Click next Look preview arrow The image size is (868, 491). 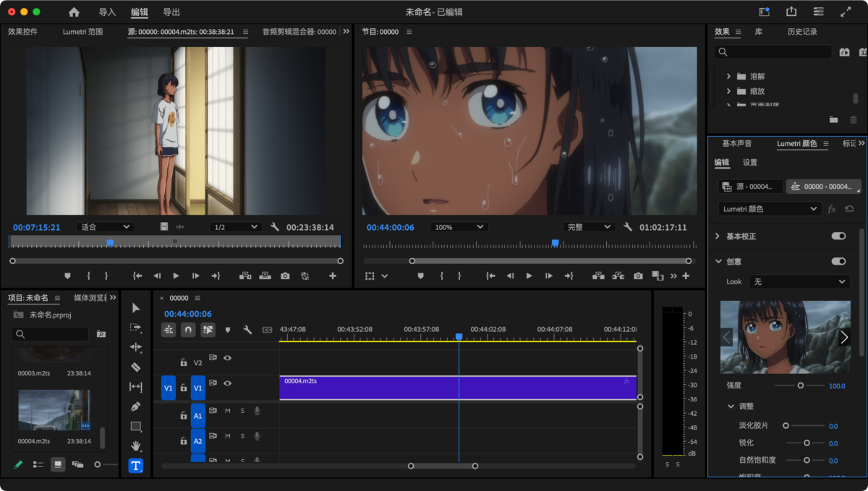tap(843, 337)
